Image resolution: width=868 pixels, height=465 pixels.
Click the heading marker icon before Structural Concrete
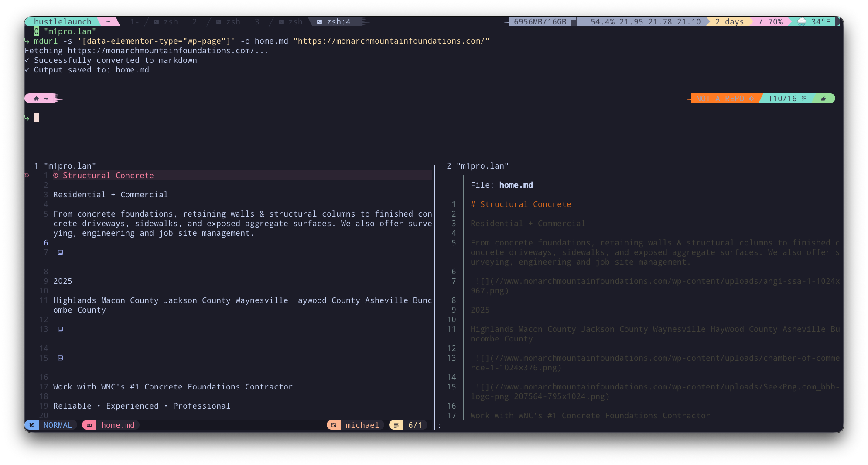[56, 176]
